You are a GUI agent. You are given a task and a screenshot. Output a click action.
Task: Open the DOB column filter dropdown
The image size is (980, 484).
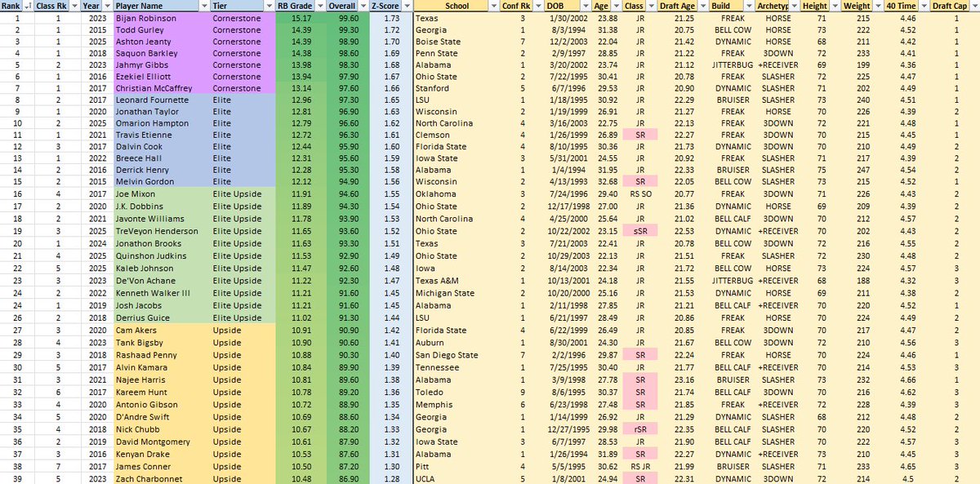[584, 6]
